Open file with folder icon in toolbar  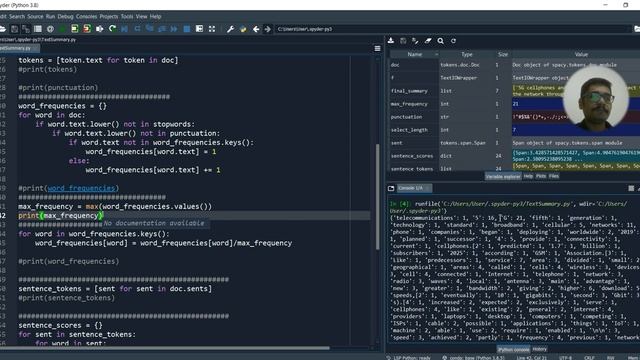tap(2, 29)
